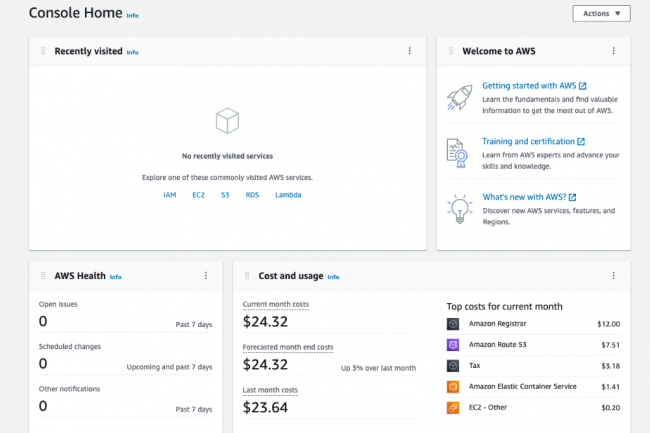Click the light bulb icon

point(460,209)
